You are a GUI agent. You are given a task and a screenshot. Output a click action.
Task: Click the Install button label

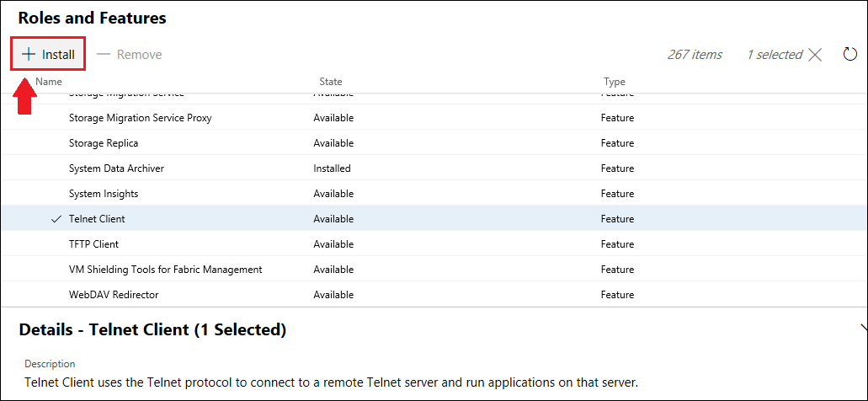point(58,55)
